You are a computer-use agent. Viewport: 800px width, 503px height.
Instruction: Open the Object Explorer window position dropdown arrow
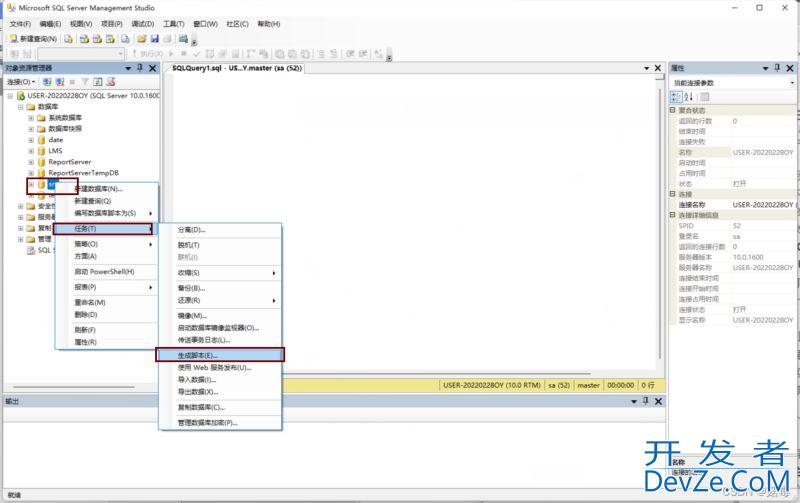128,68
